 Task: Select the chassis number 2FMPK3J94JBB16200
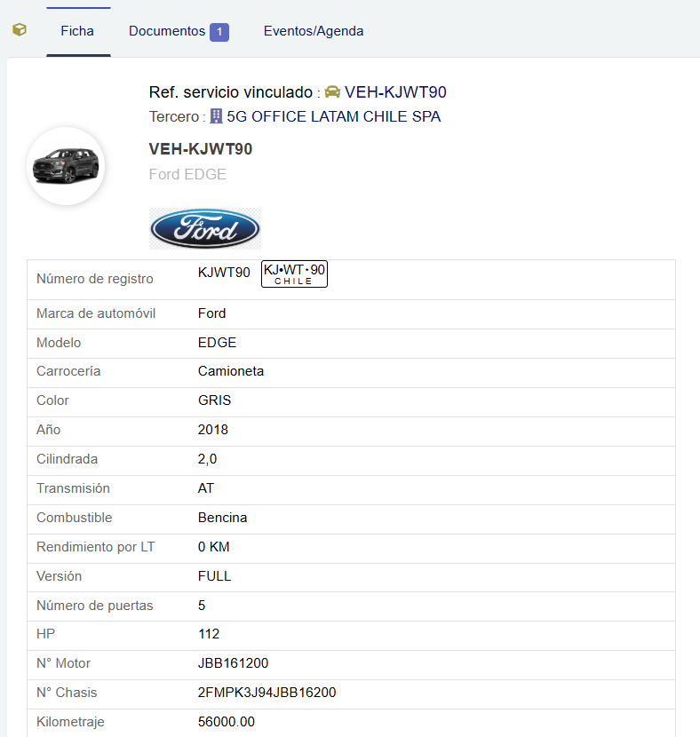(267, 693)
